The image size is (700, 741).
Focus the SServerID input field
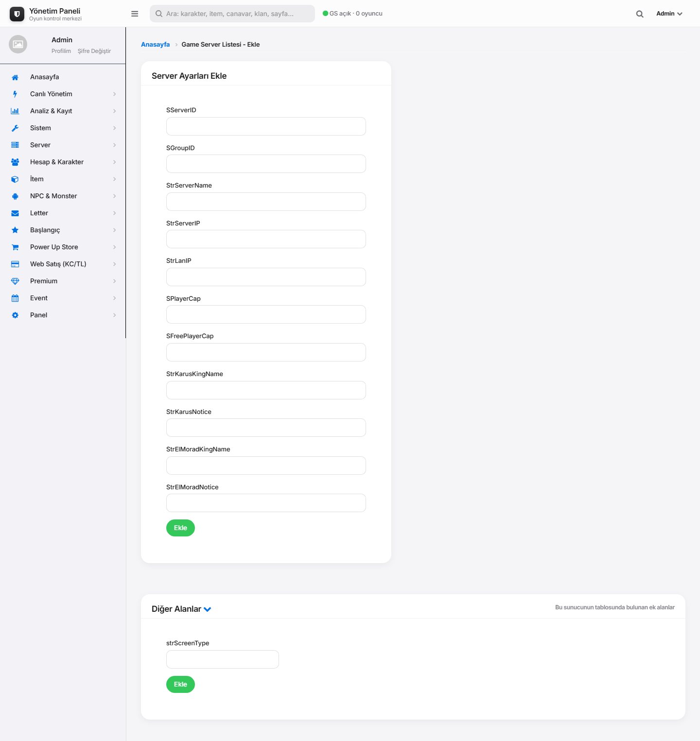[266, 126]
